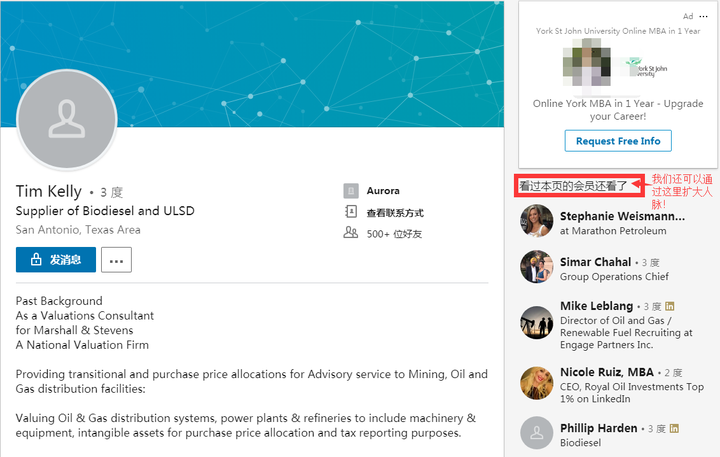Click the lock icon in the message button
This screenshot has width=720, height=457.
[36, 260]
